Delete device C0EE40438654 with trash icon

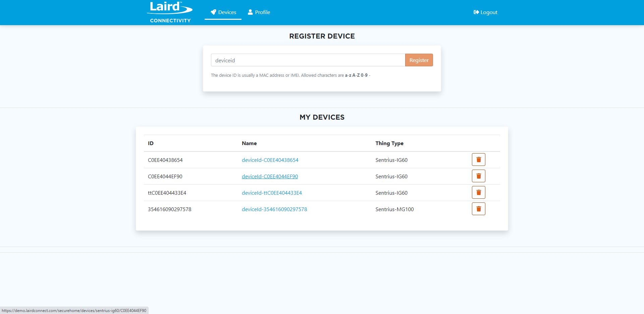coord(478,160)
